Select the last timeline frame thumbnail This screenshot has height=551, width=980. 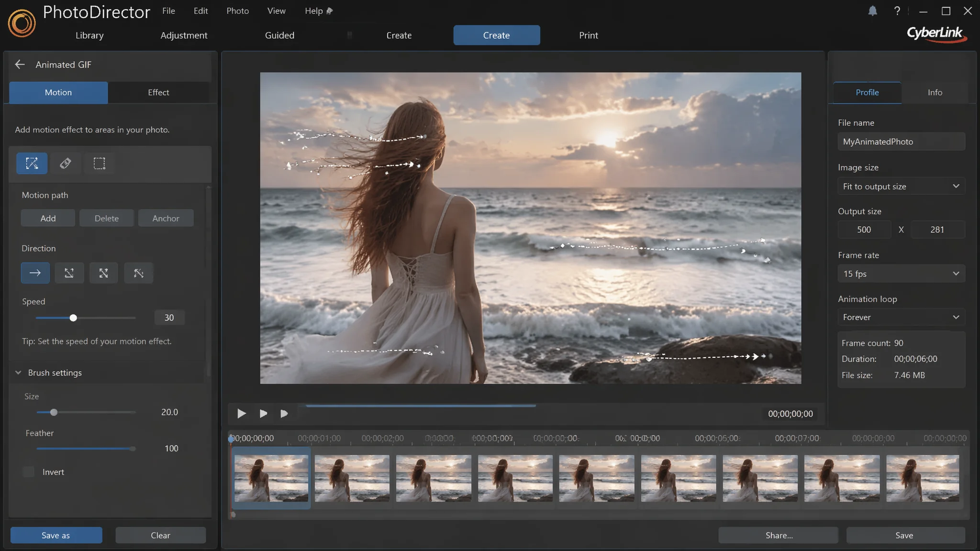[923, 478]
